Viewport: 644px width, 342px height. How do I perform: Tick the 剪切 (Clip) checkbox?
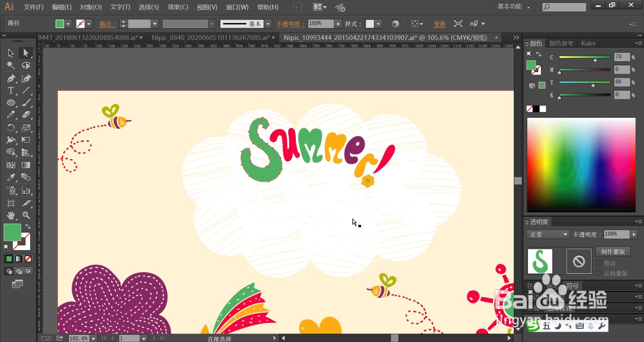(599, 263)
